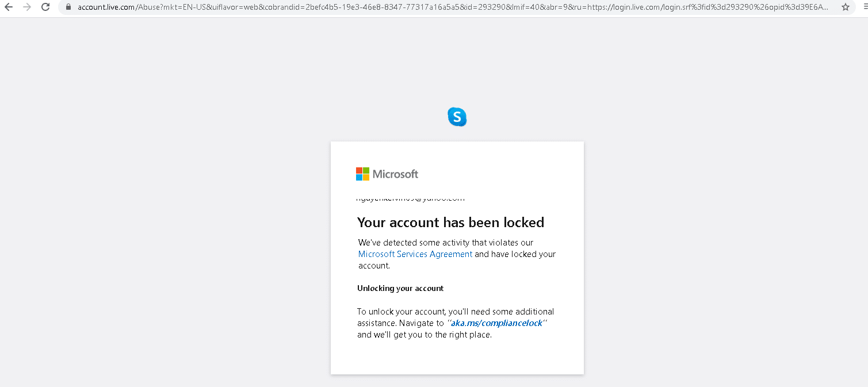
Task: Click the Skype logo above the card
Action: tap(457, 117)
